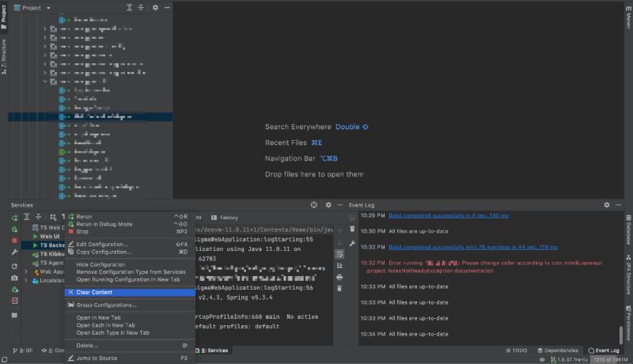Open the 7: Structure side tab
The width and height of the screenshot is (633, 364).
pyautogui.click(x=4, y=56)
